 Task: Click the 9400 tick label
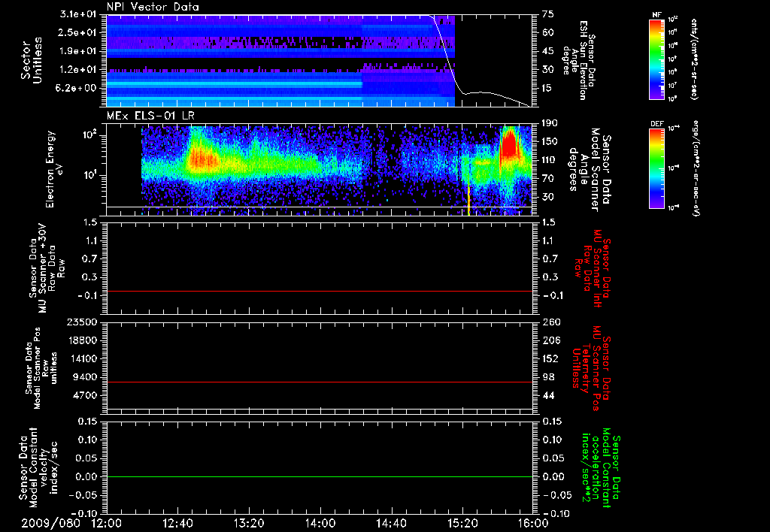86,377
